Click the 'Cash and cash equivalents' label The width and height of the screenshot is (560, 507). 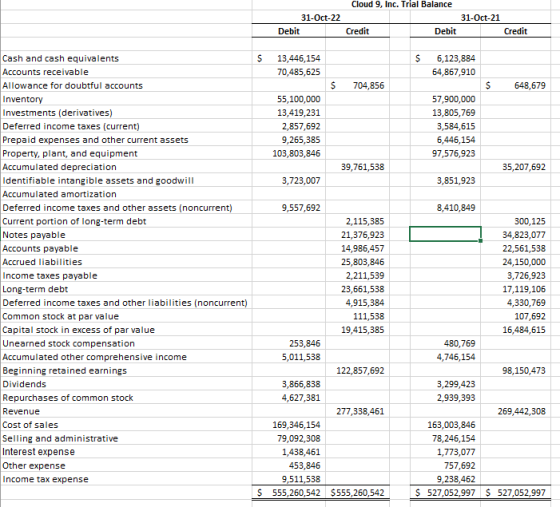click(x=60, y=58)
